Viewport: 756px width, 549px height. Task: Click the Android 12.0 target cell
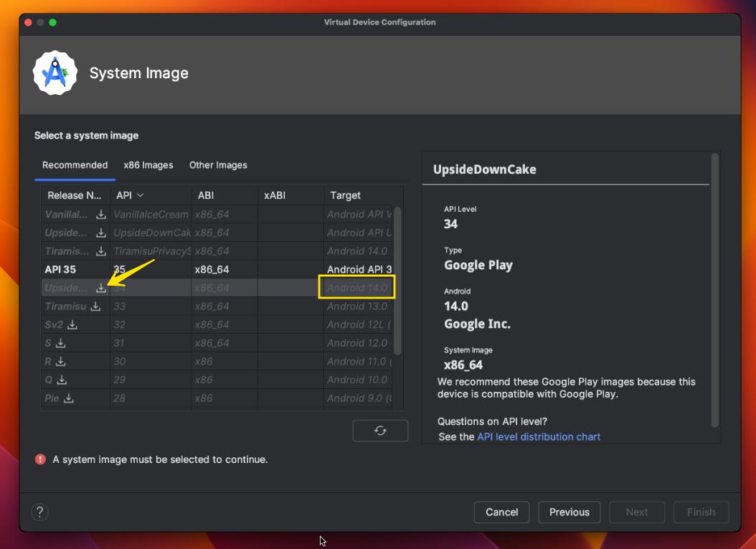point(357,343)
